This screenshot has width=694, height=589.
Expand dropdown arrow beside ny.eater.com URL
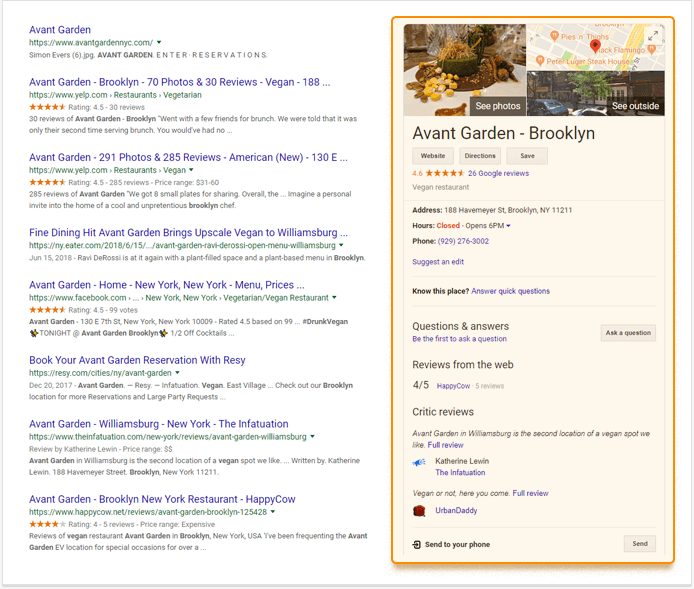(x=341, y=245)
